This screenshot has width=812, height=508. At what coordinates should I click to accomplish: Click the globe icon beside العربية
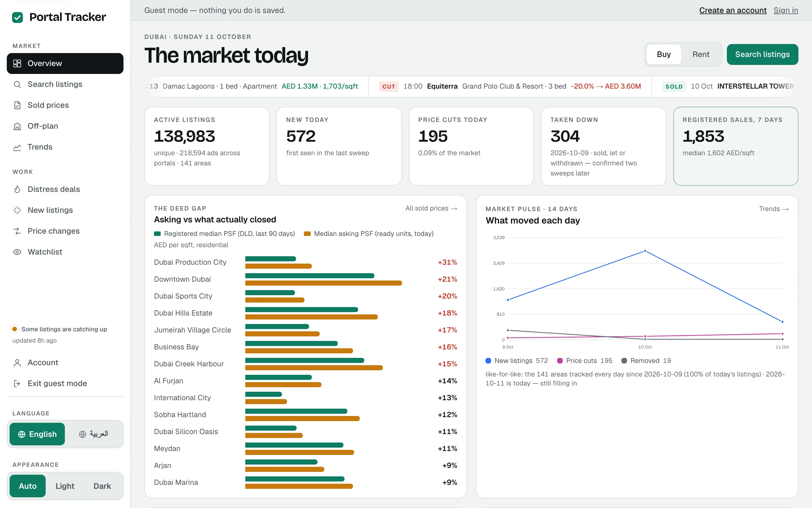[x=83, y=434]
